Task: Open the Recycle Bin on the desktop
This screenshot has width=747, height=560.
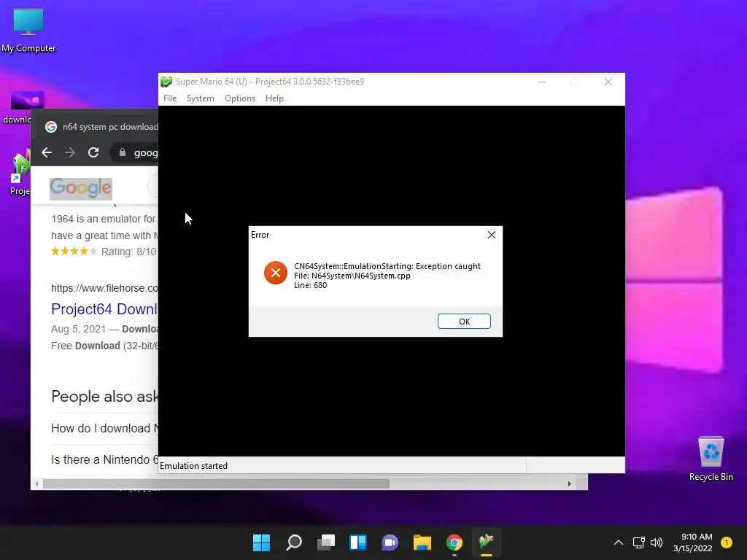Action: 711,459
